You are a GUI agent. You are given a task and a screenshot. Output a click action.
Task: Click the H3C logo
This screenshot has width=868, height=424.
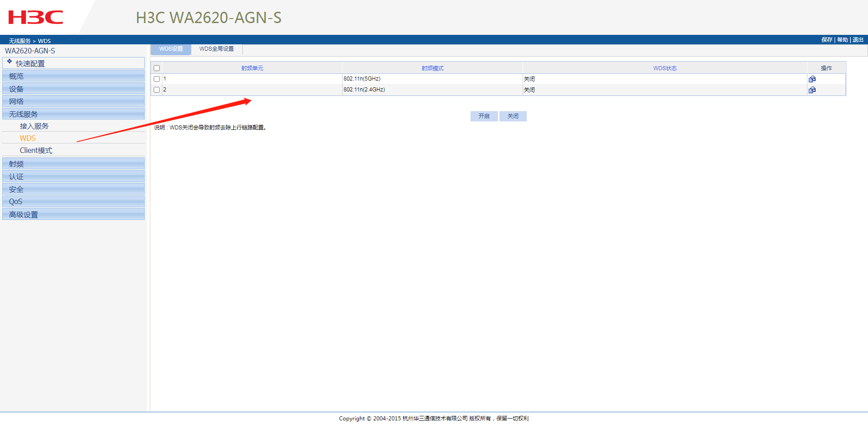pyautogui.click(x=36, y=18)
